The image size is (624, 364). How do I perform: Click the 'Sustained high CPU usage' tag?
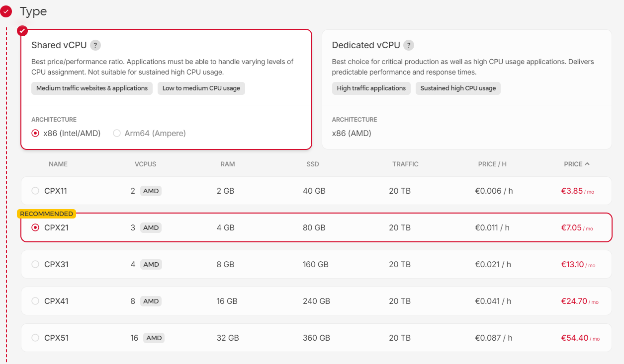click(458, 88)
